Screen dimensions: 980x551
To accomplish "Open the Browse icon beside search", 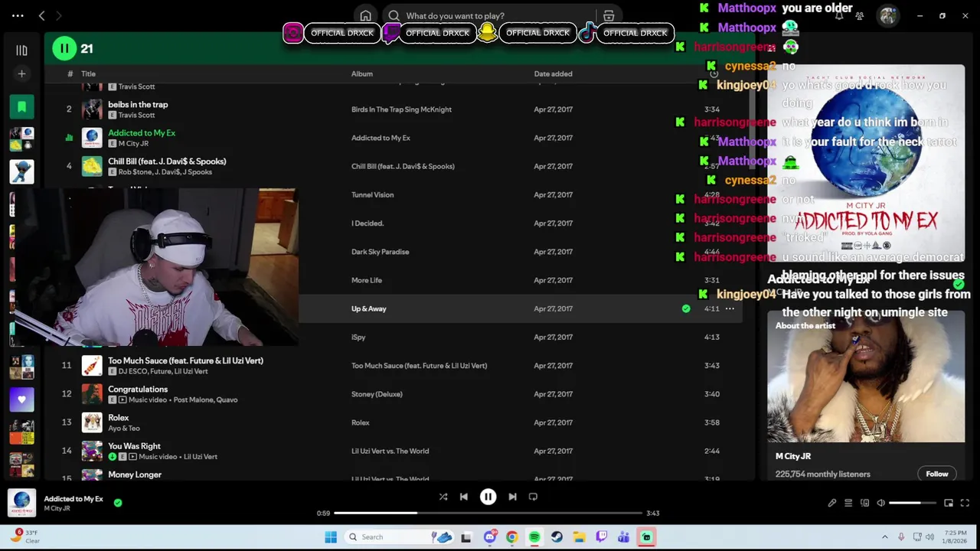I will (609, 15).
